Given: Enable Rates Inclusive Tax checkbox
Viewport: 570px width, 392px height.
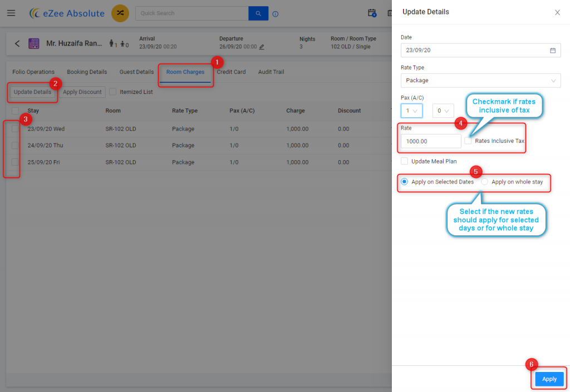Looking at the screenshot, I should pos(468,141).
